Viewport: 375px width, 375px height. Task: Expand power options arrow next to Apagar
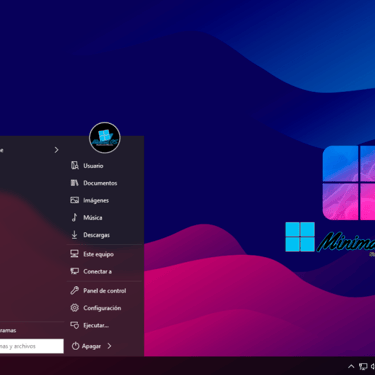[x=109, y=346]
